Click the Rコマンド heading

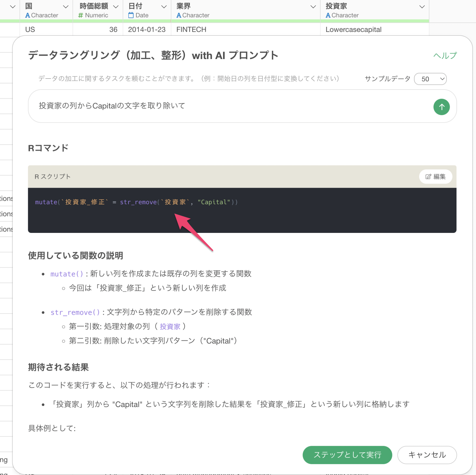[48, 148]
